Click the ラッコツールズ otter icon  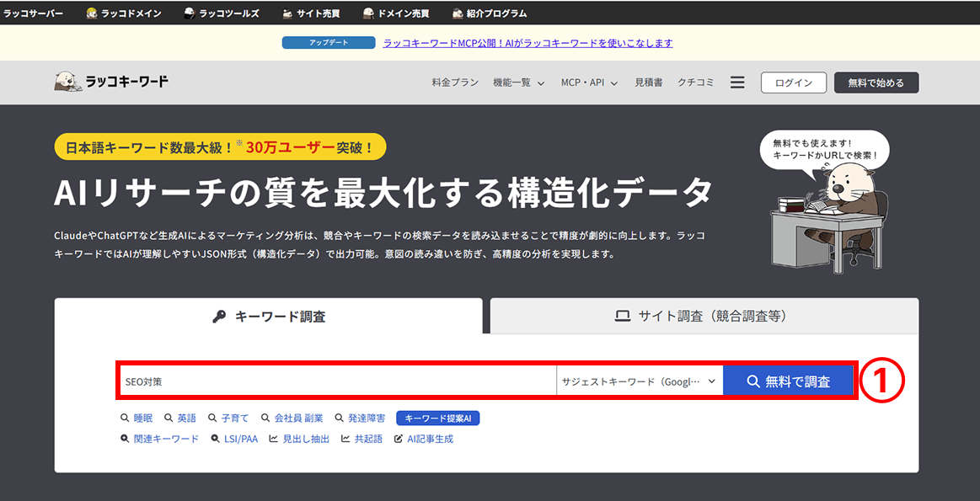(x=189, y=13)
